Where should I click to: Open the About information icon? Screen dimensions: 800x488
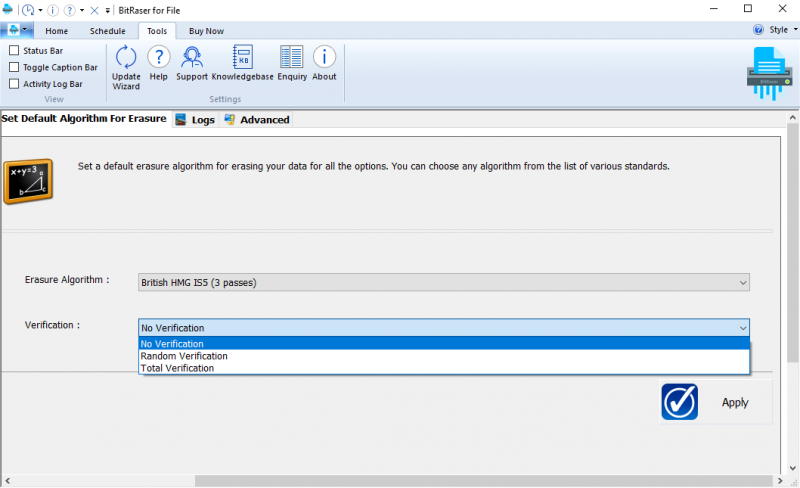pyautogui.click(x=324, y=56)
